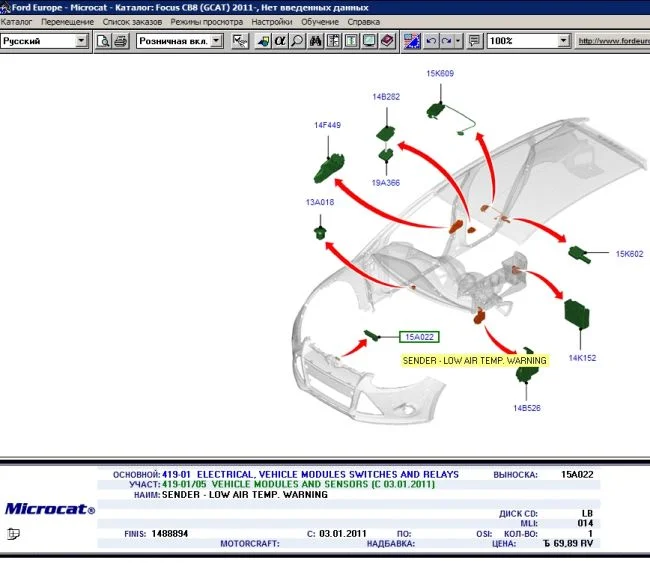650x563 pixels.
Task: Click the print preview icon
Action: coord(103,41)
